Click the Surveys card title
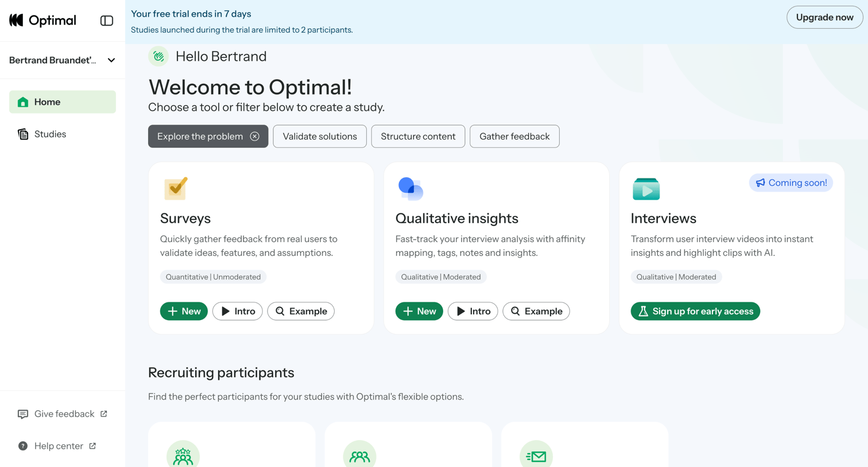This screenshot has height=467, width=868. (x=185, y=218)
